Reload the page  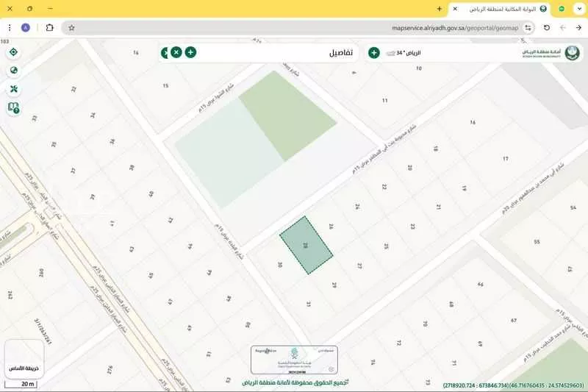tap(546, 28)
